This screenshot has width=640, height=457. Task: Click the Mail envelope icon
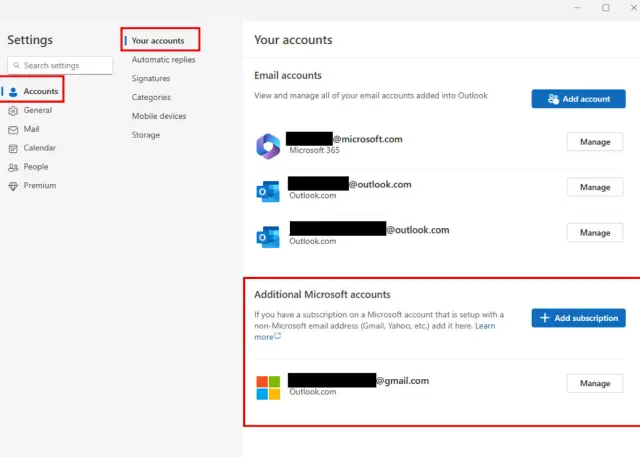pyautogui.click(x=13, y=130)
